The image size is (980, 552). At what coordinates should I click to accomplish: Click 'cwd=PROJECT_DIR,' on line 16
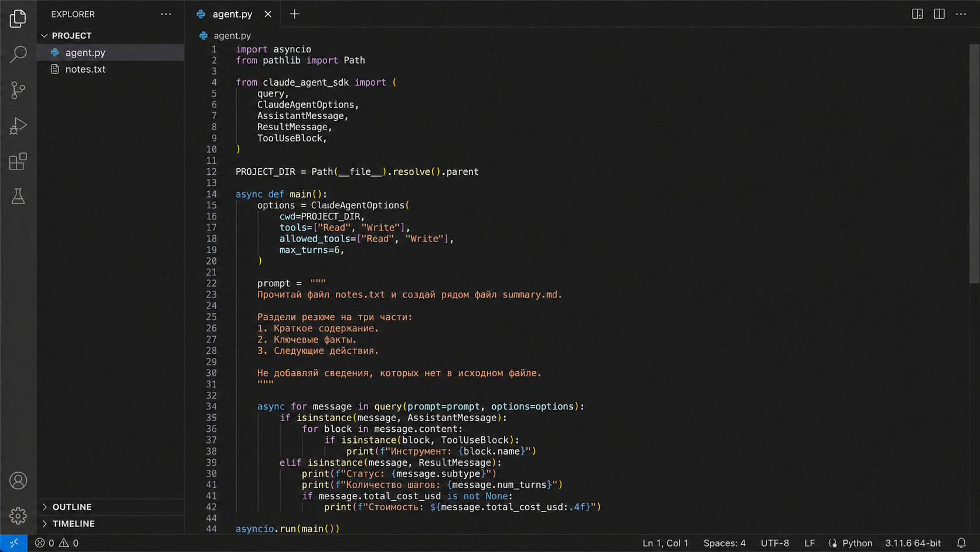coord(322,216)
